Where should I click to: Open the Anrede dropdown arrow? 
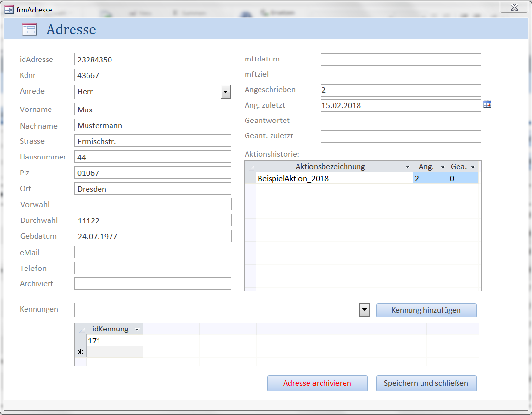(x=225, y=92)
